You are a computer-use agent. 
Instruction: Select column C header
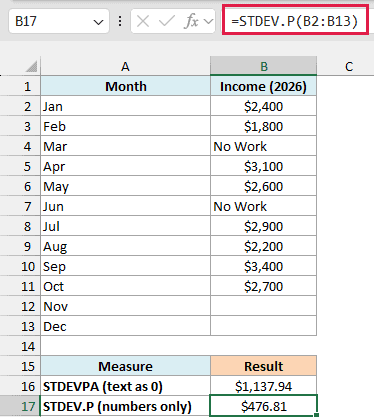point(349,67)
